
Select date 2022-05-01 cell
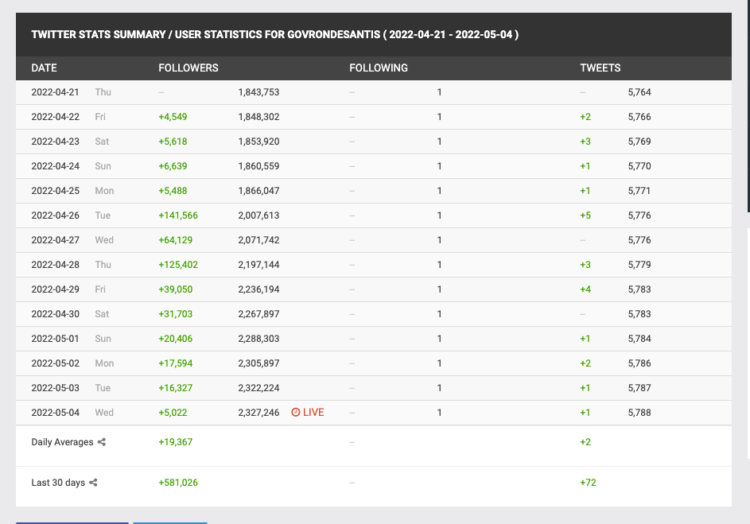coord(55,338)
